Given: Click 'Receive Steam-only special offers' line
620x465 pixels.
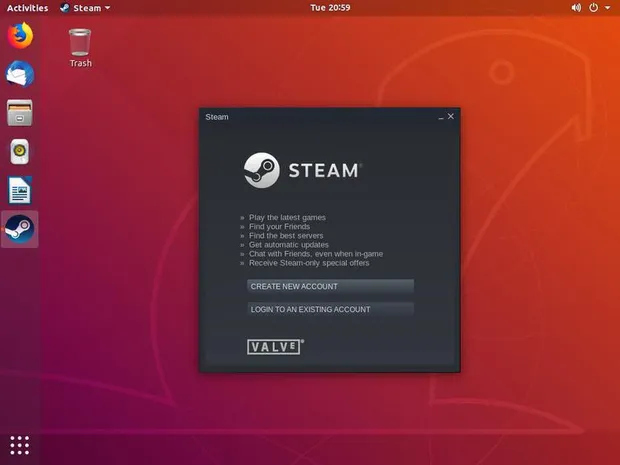Looking at the screenshot, I should pyautogui.click(x=309, y=263).
